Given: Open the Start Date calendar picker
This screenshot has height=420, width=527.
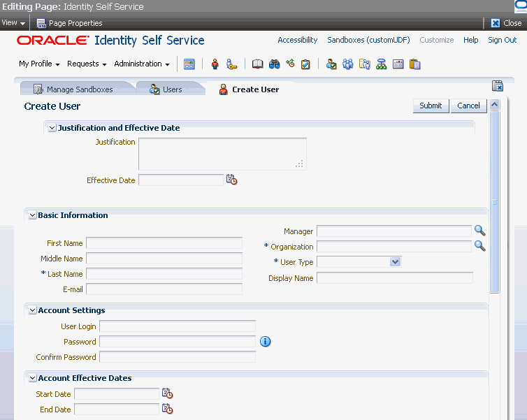Looking at the screenshot, I should click(x=167, y=393).
